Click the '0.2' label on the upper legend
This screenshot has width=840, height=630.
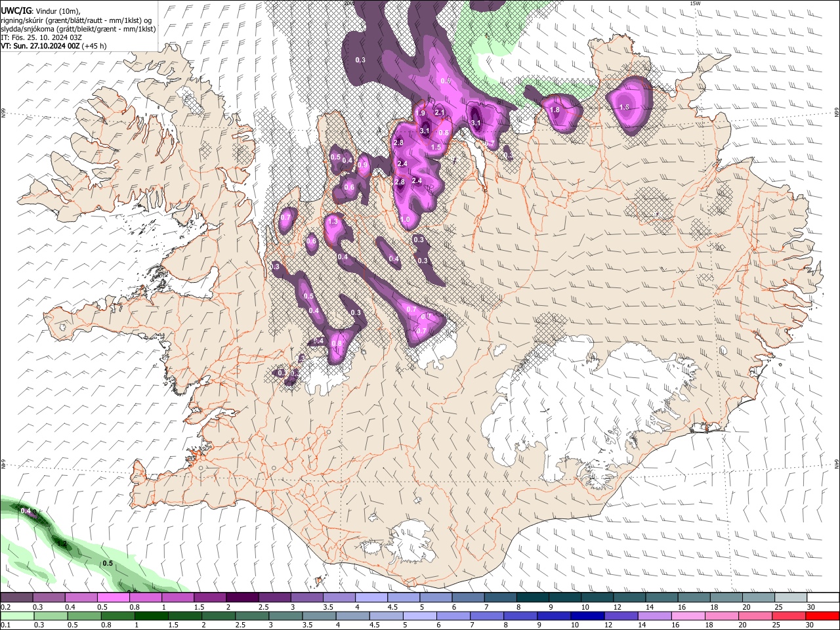coord(5,607)
